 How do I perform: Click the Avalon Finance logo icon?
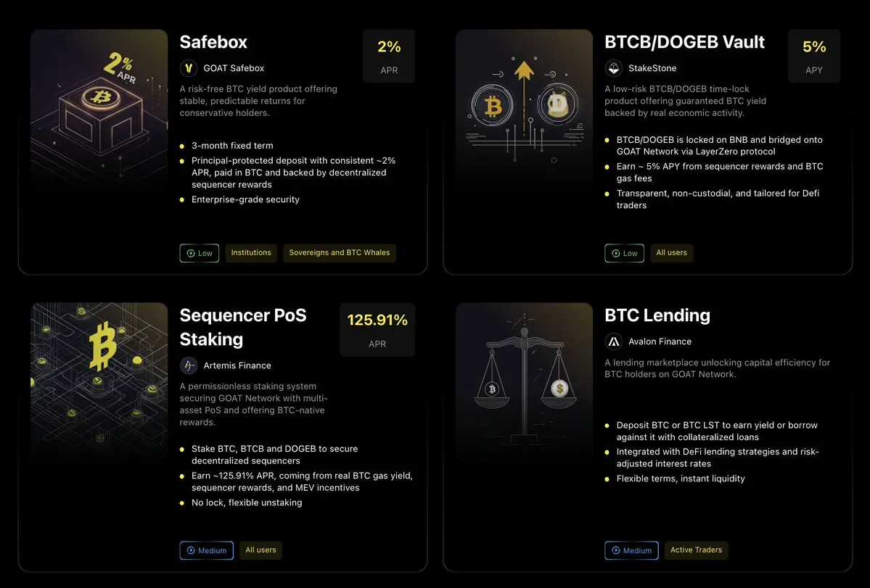point(614,341)
